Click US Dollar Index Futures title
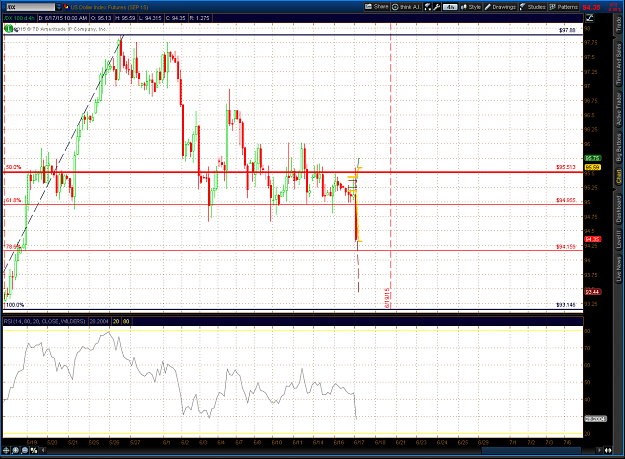The width and height of the screenshot is (625, 459). [x=110, y=7]
